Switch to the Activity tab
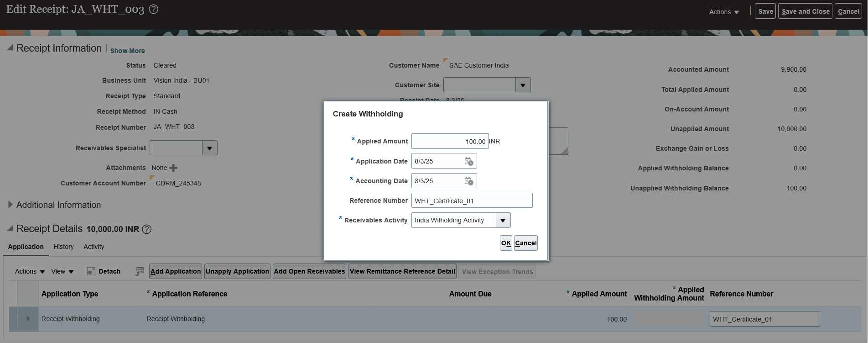868x343 pixels. pyautogui.click(x=94, y=247)
